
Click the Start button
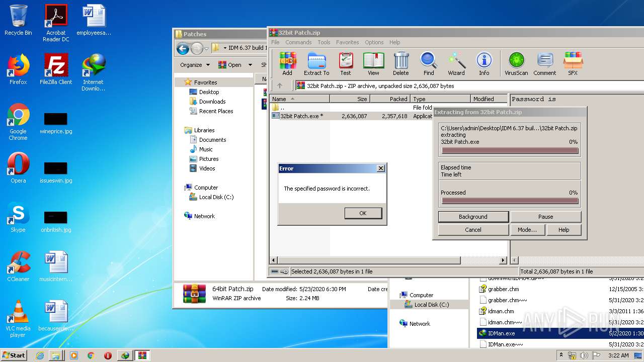pos(14,355)
